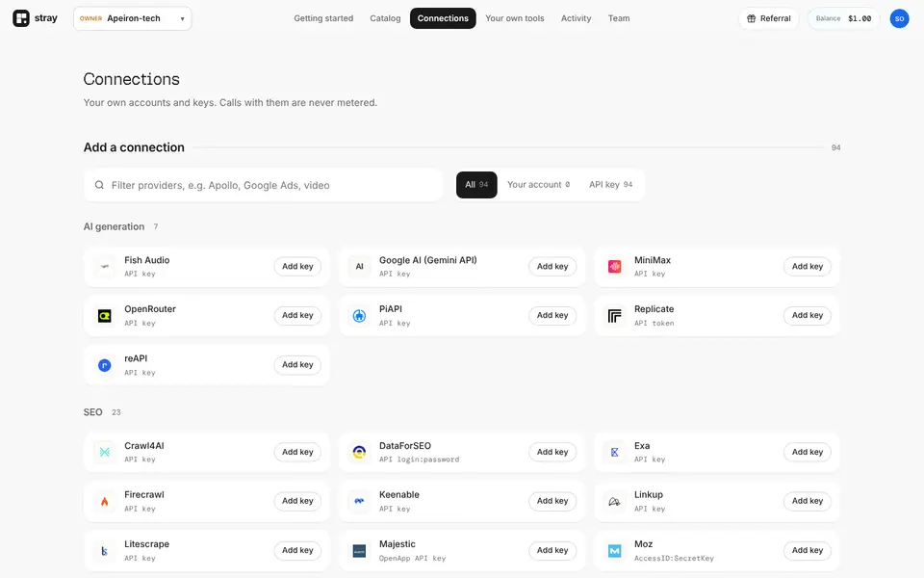Open the Catalog tab
The image size is (924, 578).
click(385, 18)
